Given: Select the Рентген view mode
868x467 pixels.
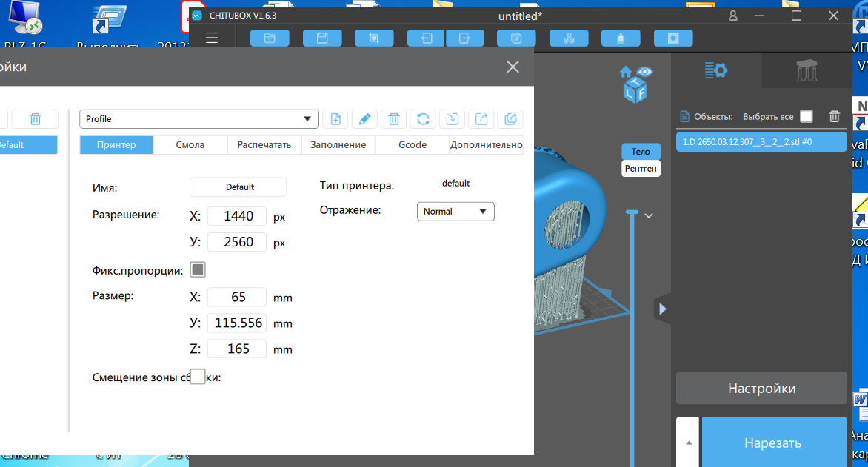Looking at the screenshot, I should (x=641, y=168).
